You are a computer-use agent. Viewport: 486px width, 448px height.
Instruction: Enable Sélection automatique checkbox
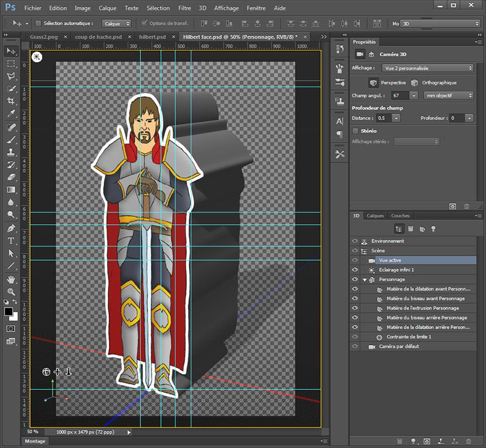[x=39, y=23]
